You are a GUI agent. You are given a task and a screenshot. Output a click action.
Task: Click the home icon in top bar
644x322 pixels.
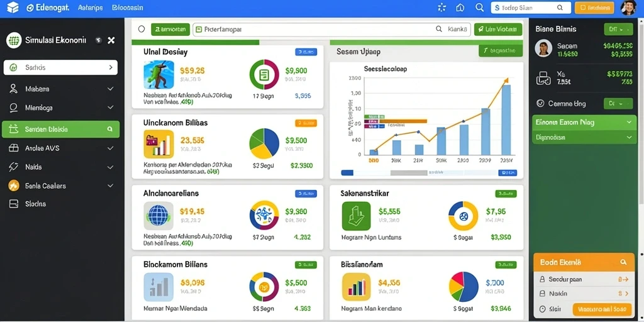pos(460,8)
